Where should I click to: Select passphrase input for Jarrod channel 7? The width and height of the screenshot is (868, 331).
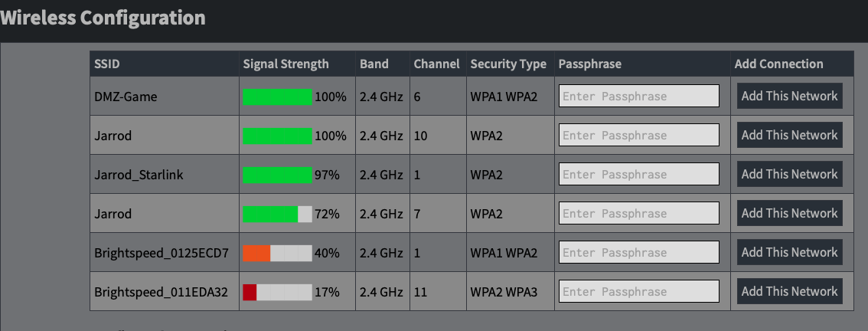point(638,214)
